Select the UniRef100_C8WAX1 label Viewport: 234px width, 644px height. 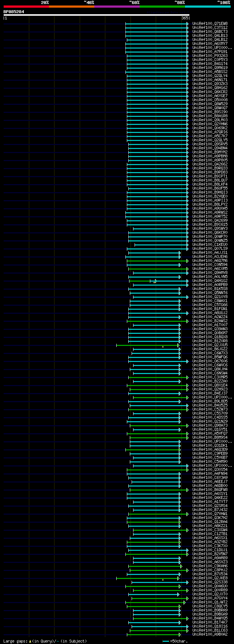click(210, 301)
